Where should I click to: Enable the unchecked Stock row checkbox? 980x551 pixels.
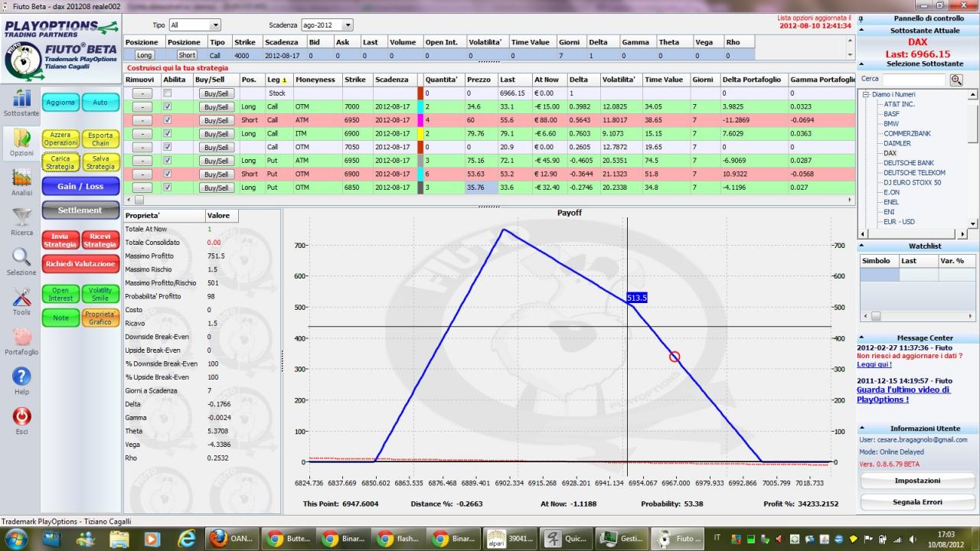[x=167, y=93]
